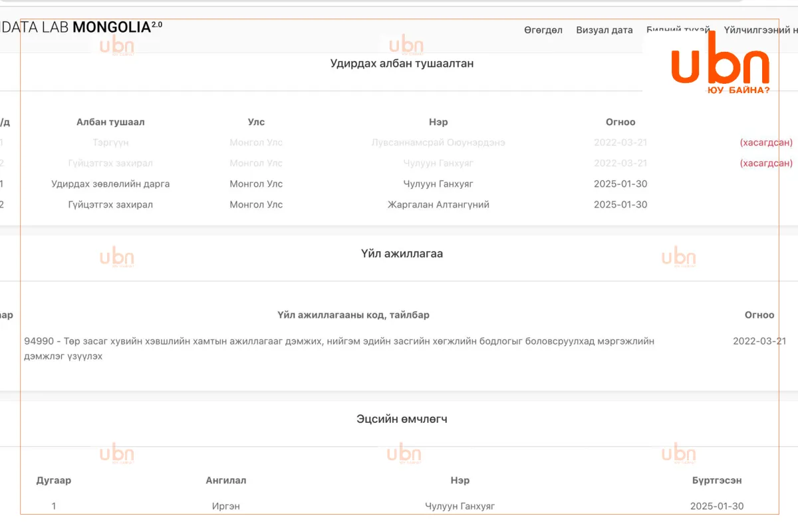Click the faded Лувсаннамсрай Оюунэрдэнэ name
Screen dimensions: 798x532
[438, 142]
